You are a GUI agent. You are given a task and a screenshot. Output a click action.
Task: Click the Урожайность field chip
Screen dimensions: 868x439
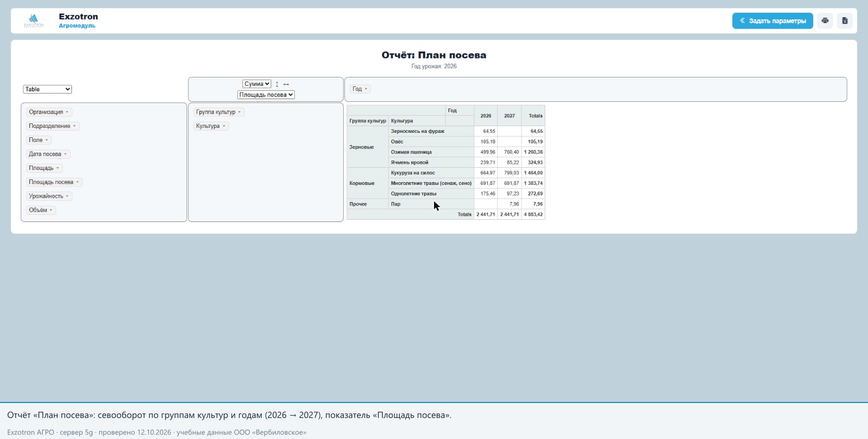pyautogui.click(x=49, y=196)
